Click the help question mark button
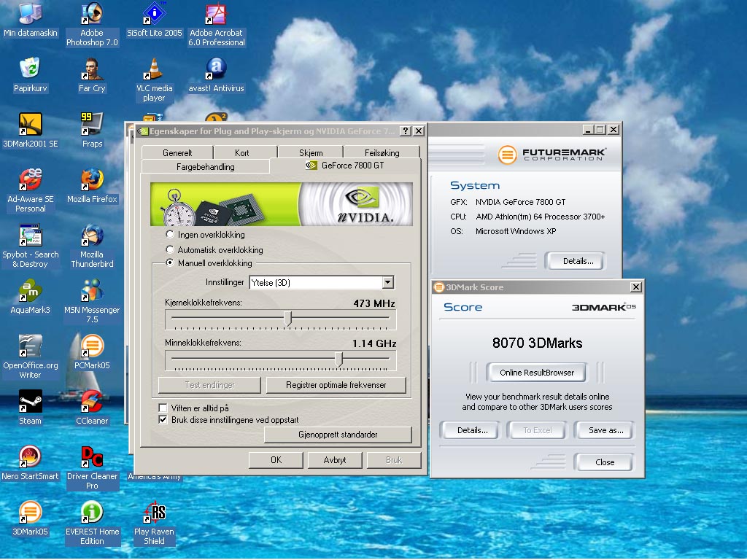The image size is (747, 560). tap(405, 131)
